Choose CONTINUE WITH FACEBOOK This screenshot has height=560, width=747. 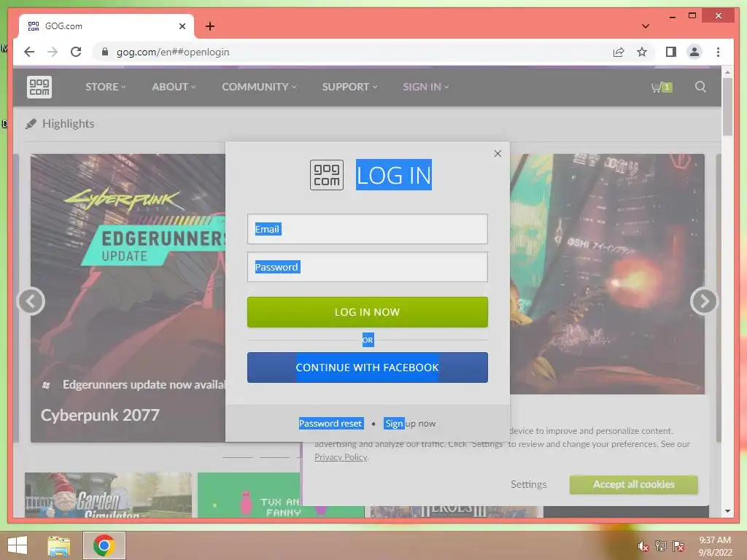pyautogui.click(x=368, y=367)
